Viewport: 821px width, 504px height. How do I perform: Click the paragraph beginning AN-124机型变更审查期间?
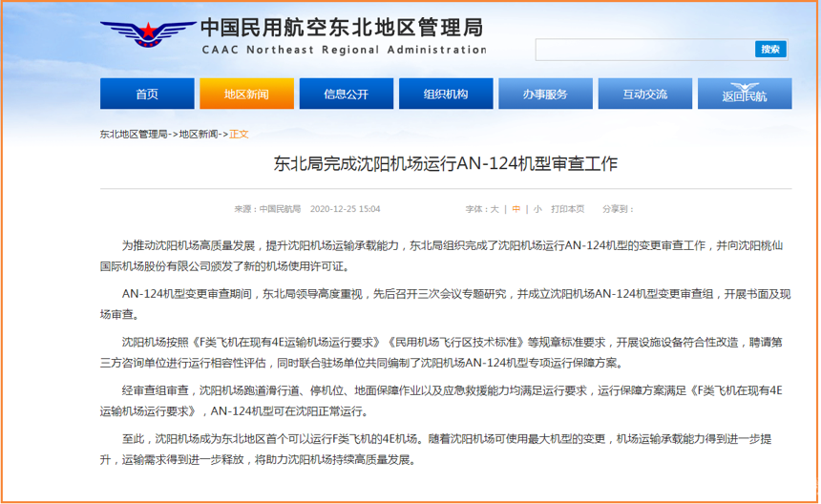tap(445, 304)
